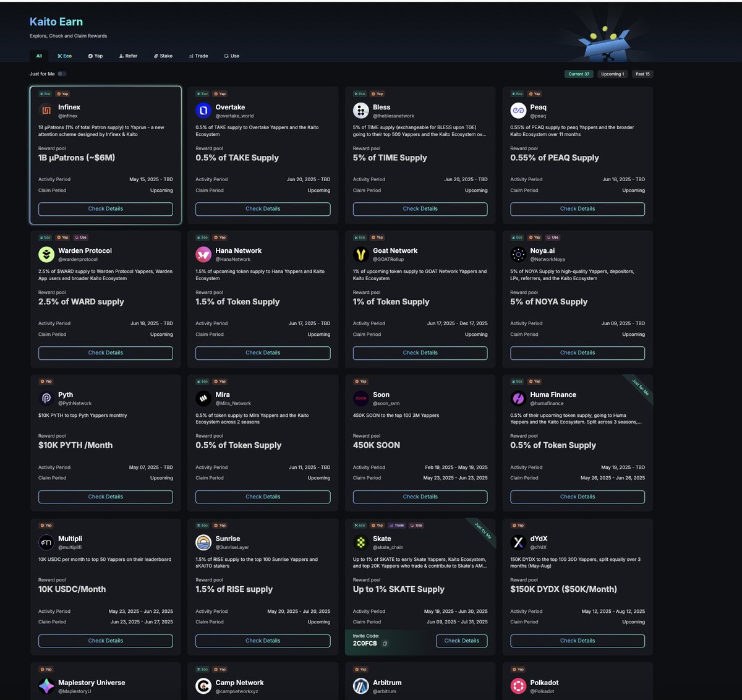Click the Multipli project logo

46,542
